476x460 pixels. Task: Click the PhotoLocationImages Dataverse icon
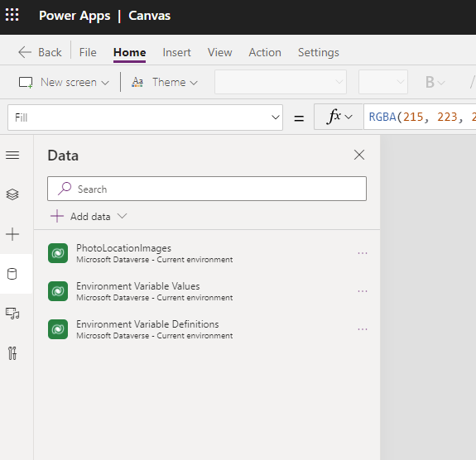[x=58, y=253]
